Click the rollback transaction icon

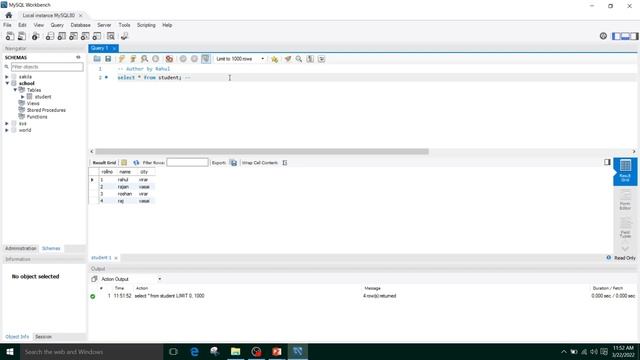(x=194, y=59)
